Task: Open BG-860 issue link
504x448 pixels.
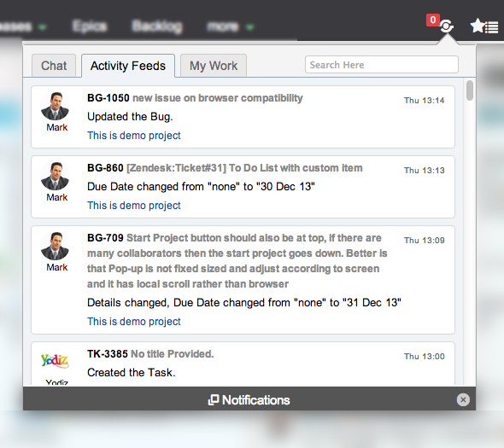Action: pyautogui.click(x=105, y=167)
